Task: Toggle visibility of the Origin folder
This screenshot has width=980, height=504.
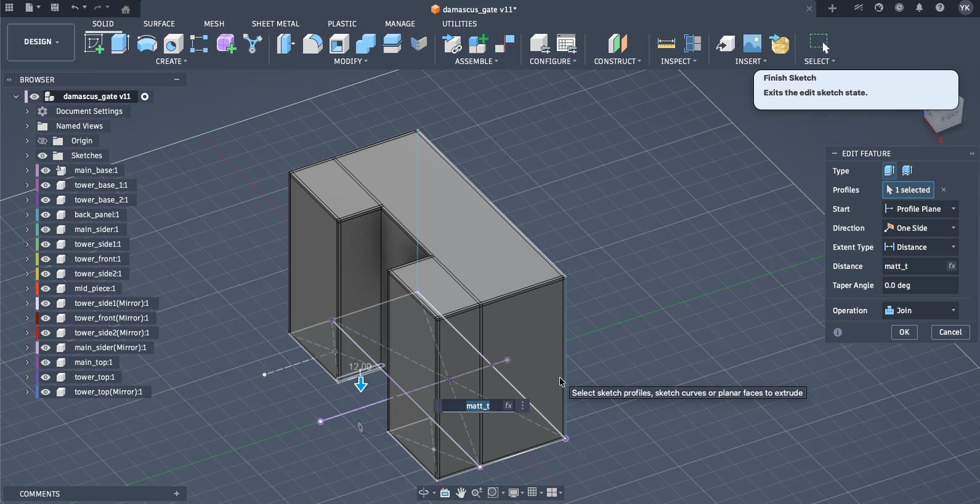Action: coord(43,141)
